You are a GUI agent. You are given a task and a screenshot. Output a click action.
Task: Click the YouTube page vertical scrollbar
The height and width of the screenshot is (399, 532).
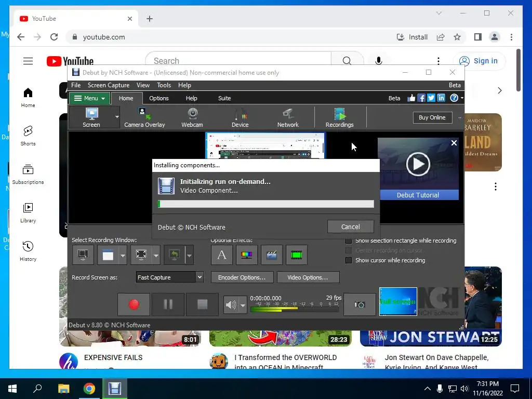pos(518,70)
